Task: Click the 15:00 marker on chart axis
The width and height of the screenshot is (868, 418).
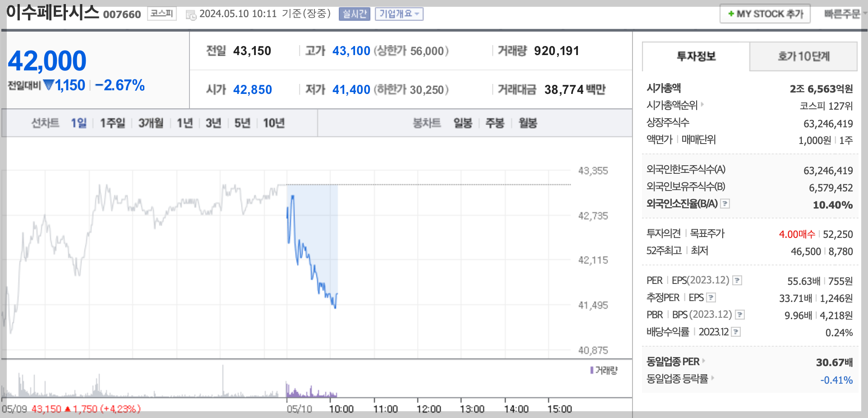Action: coord(559,409)
